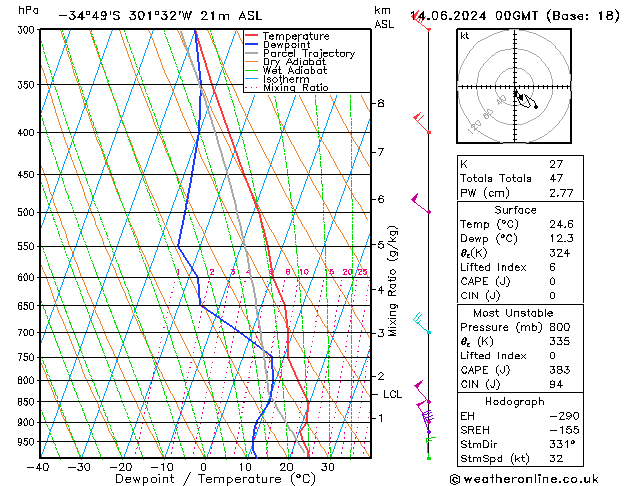
Task: Click the Dewpoint / Temperature (°C) axis title
Action: coord(215,479)
